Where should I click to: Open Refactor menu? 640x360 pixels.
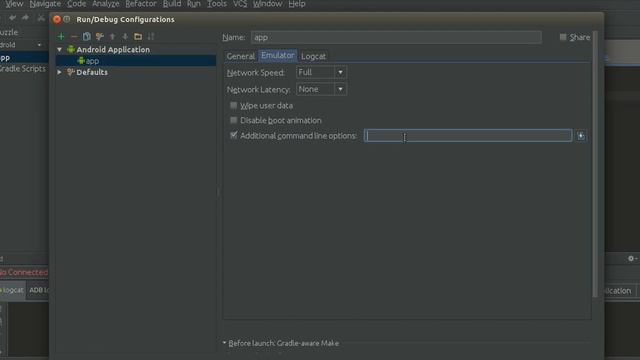141,4
